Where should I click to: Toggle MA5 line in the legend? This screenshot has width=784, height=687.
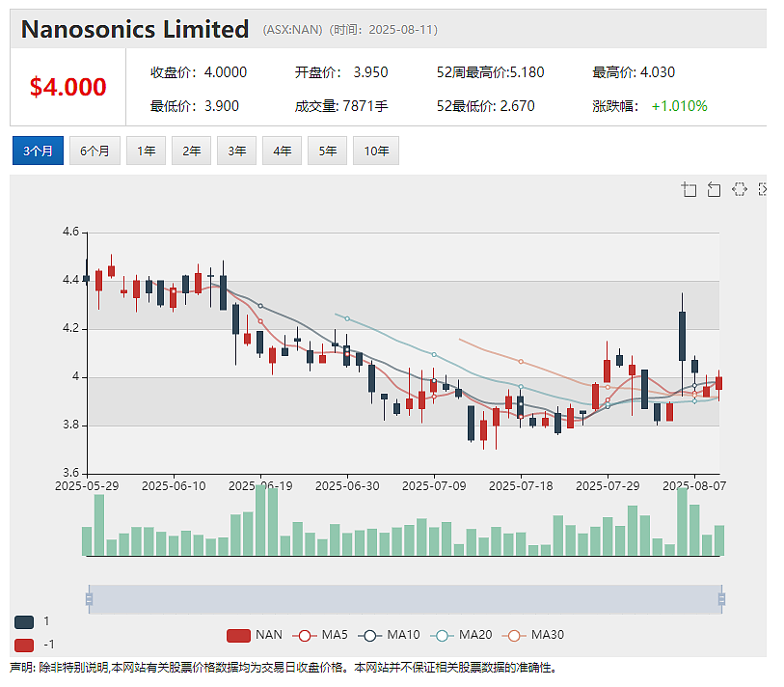tap(320, 635)
